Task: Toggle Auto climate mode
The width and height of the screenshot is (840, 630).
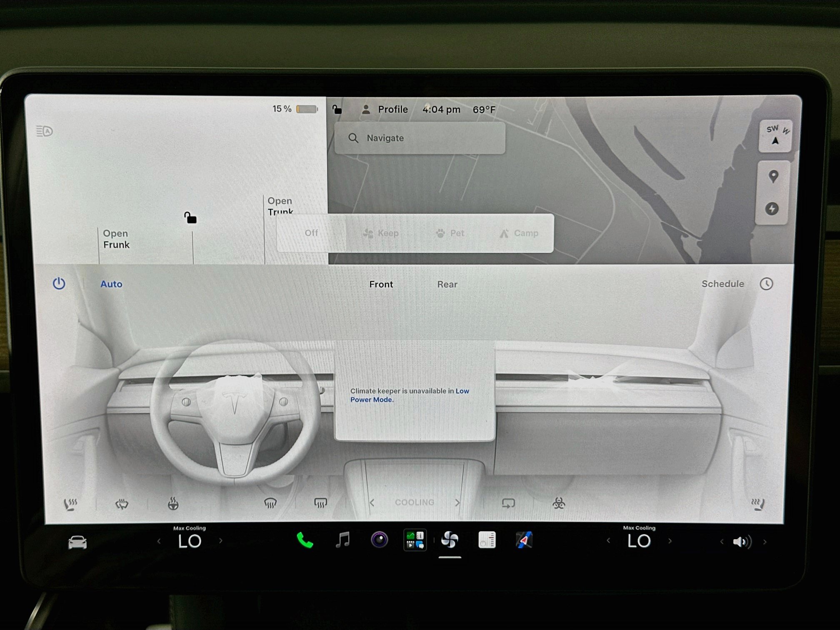Action: [x=111, y=284]
